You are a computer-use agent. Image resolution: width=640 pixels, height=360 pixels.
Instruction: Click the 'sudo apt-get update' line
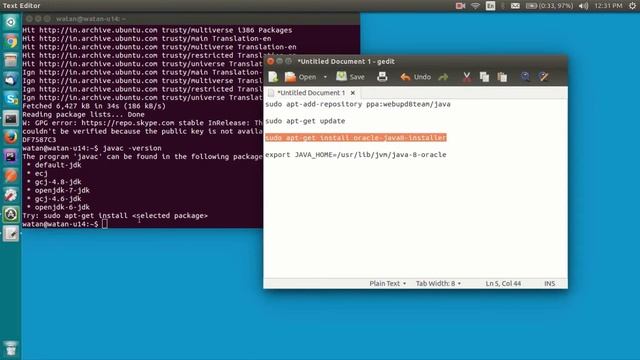click(305, 121)
